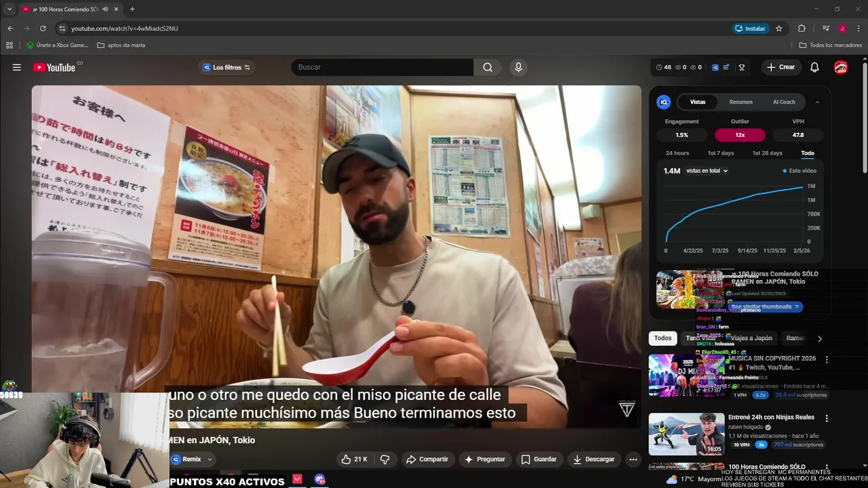Click the Compartir share button
868x488 pixels.
click(427, 459)
